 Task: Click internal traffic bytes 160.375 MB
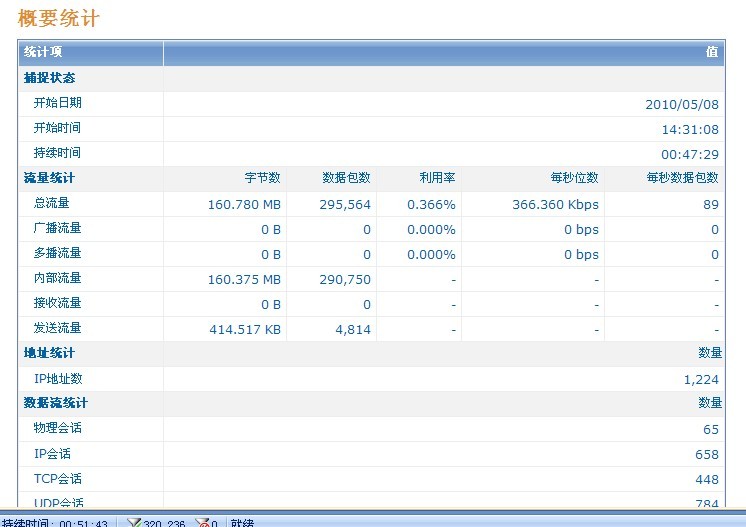(244, 280)
